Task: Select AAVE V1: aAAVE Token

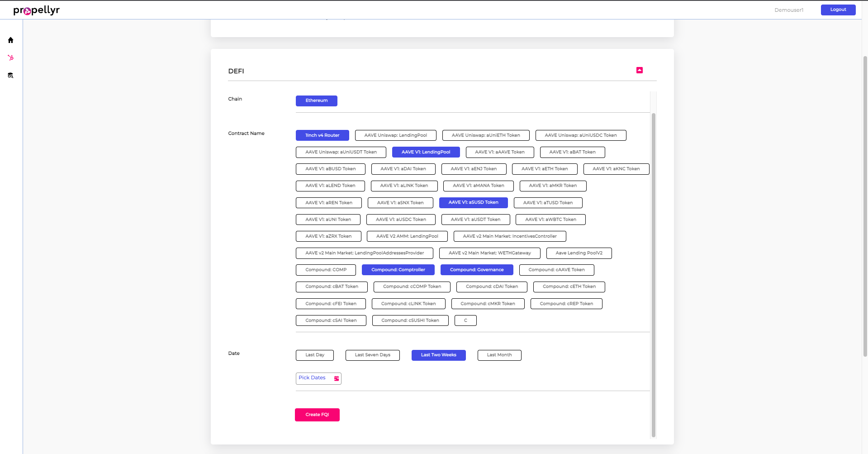Action: pos(500,152)
